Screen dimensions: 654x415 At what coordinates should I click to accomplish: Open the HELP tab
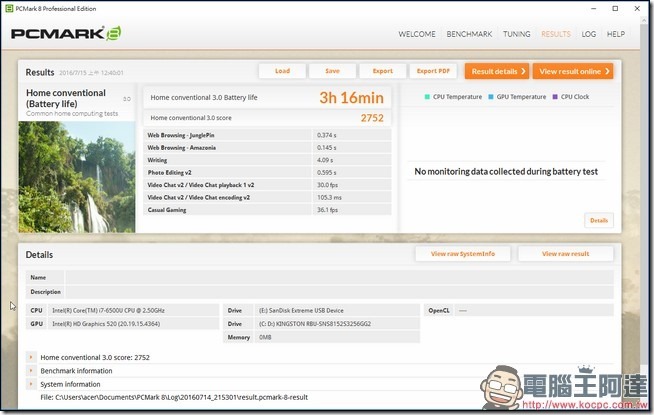click(x=616, y=34)
